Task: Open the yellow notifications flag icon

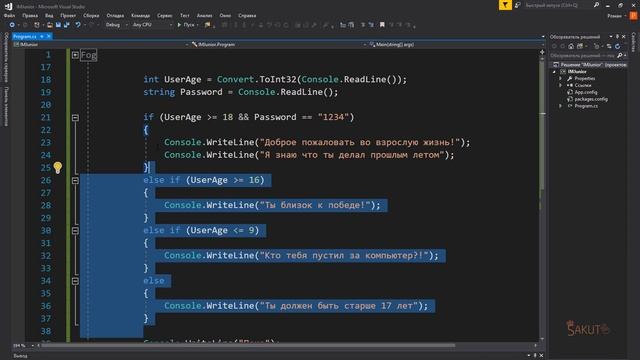Action: click(505, 5)
